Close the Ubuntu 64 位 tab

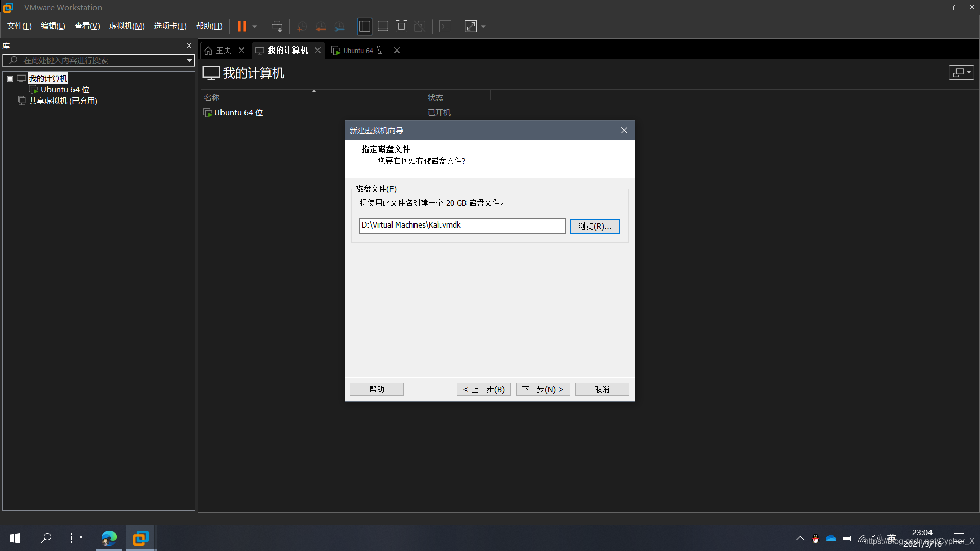(397, 51)
